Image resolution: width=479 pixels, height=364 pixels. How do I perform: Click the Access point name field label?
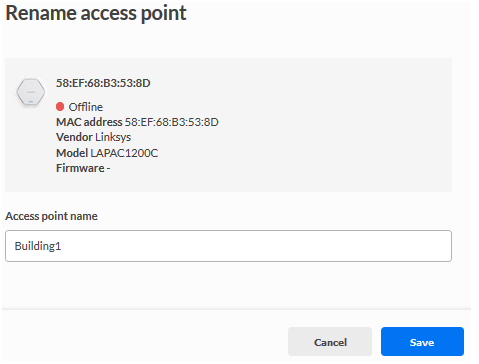pos(51,216)
